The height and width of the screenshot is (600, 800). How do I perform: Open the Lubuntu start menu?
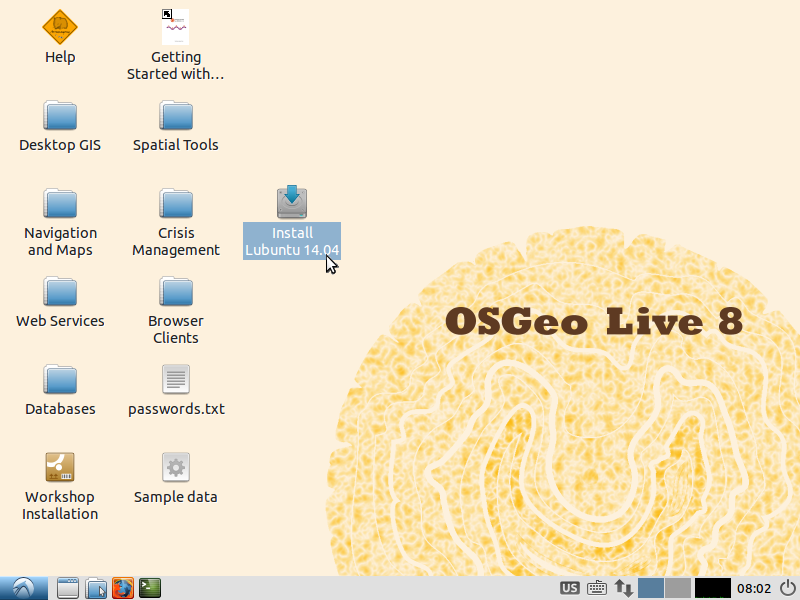24,588
